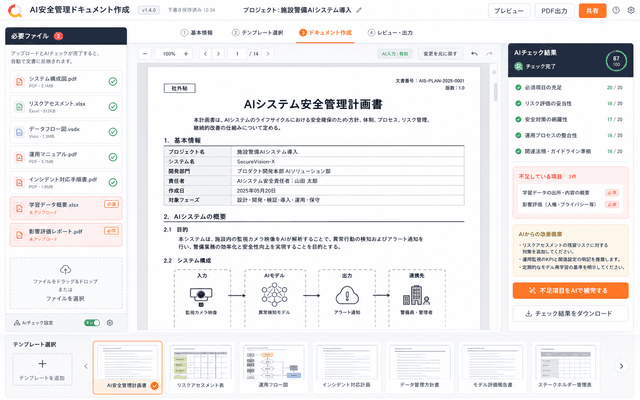
Task: Click the PDF出力 button
Action: pyautogui.click(x=554, y=11)
